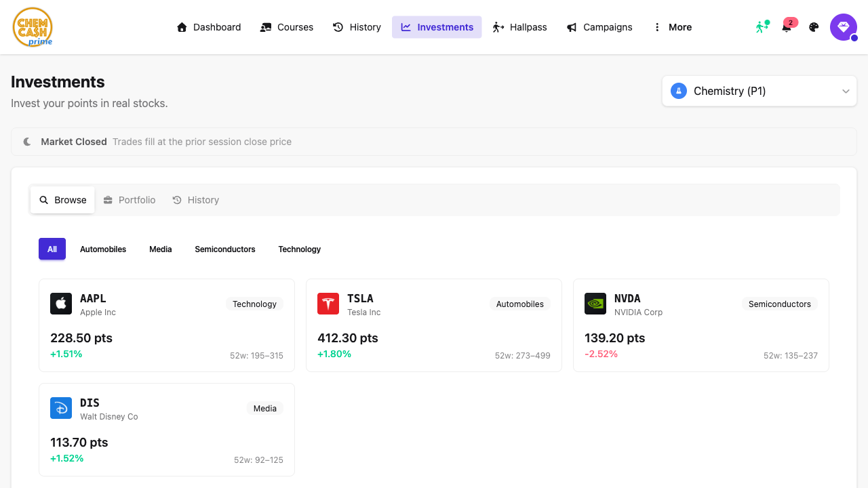Click the NVIDIA logo on NVDA card
The height and width of the screenshot is (488, 868).
click(595, 304)
